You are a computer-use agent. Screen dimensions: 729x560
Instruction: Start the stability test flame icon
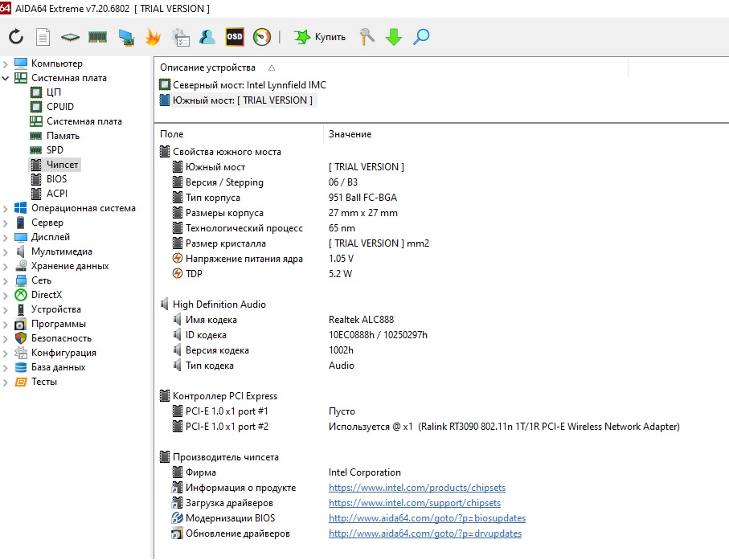153,37
